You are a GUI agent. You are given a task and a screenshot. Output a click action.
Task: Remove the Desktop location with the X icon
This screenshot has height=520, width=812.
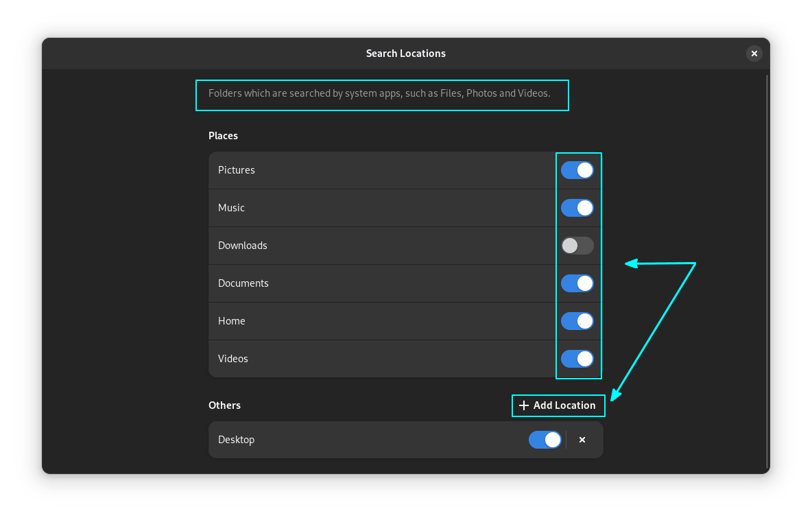[x=582, y=440]
